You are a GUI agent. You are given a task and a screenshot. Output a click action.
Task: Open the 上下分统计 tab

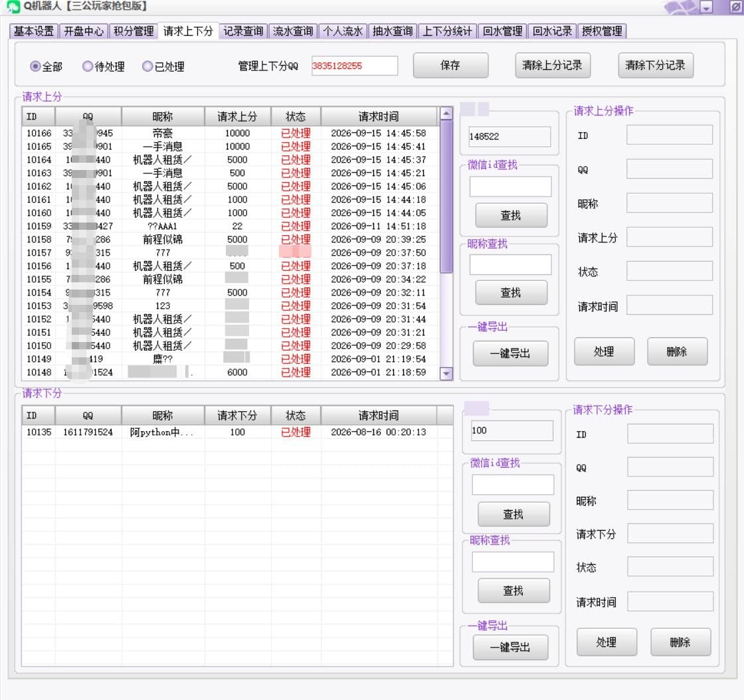point(447,31)
